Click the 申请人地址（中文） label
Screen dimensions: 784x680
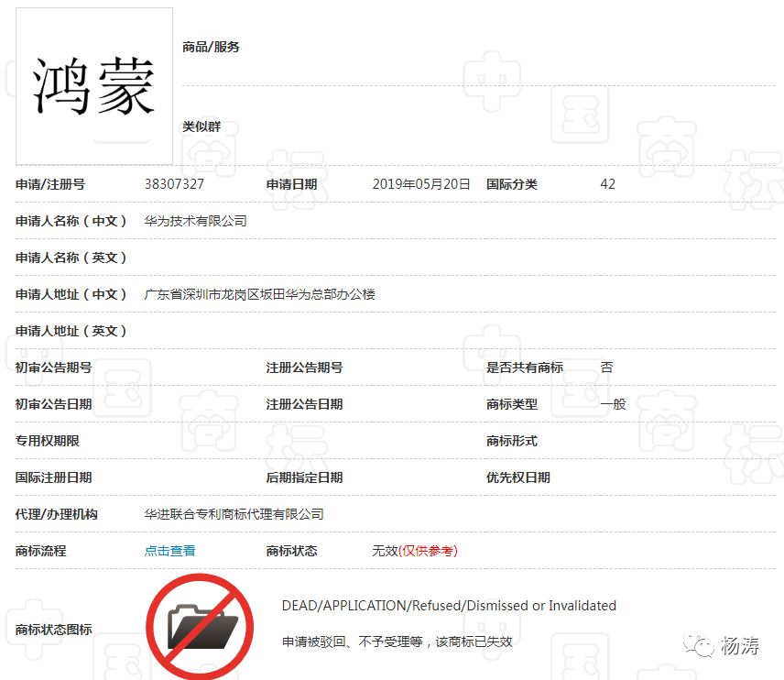tap(71, 294)
